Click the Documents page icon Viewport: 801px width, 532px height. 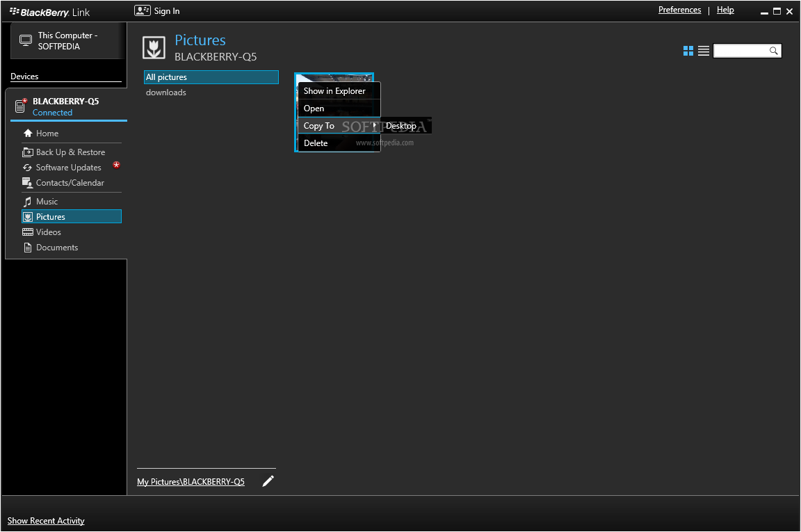(28, 248)
